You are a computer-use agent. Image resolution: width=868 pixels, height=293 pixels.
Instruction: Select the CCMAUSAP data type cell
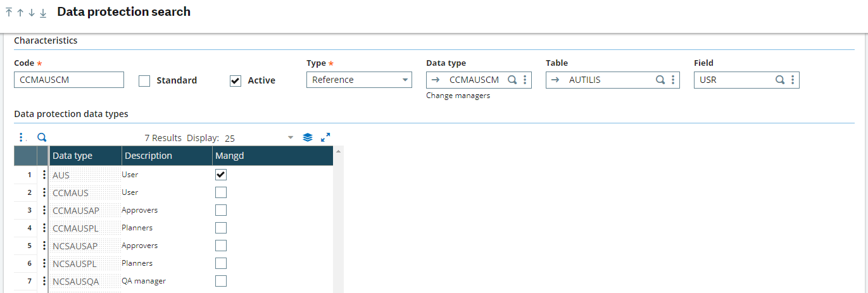point(85,210)
